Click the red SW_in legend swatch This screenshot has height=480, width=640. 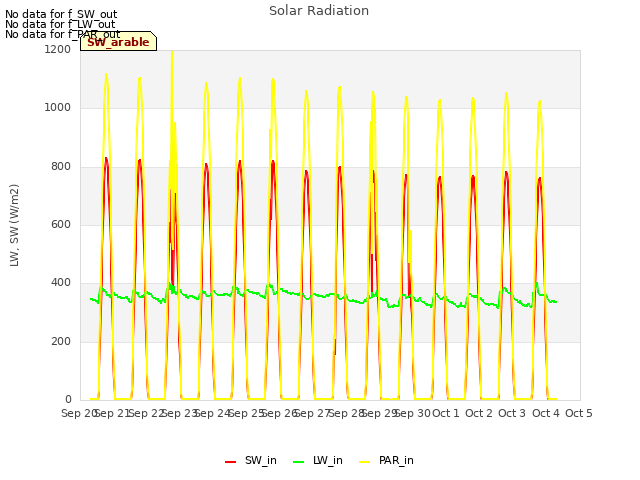point(231,462)
